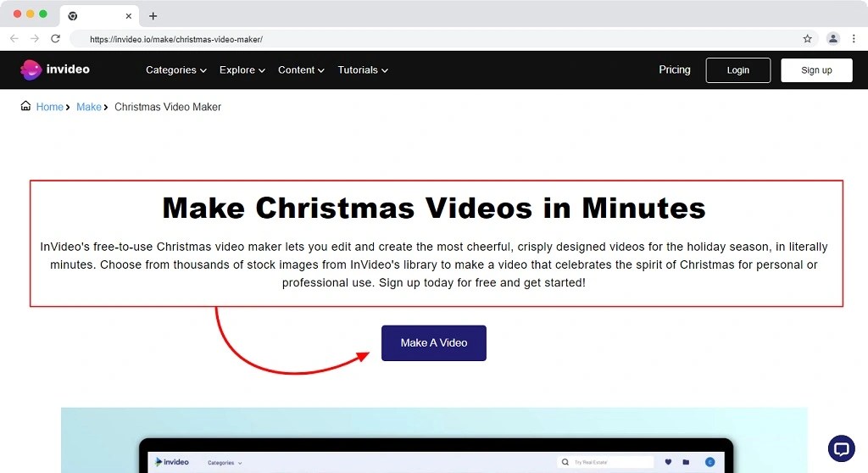
Task: Click the InVideo logo in the navbar
Action: [55, 70]
